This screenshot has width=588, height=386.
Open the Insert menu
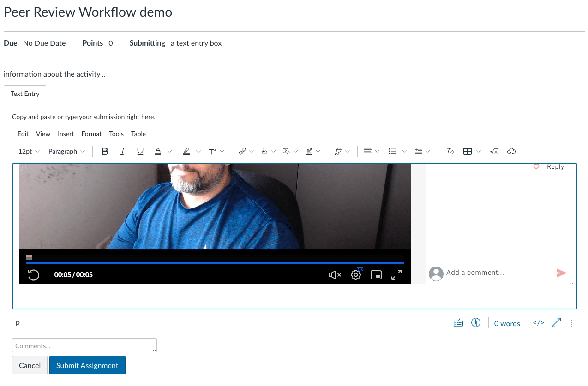pos(66,134)
